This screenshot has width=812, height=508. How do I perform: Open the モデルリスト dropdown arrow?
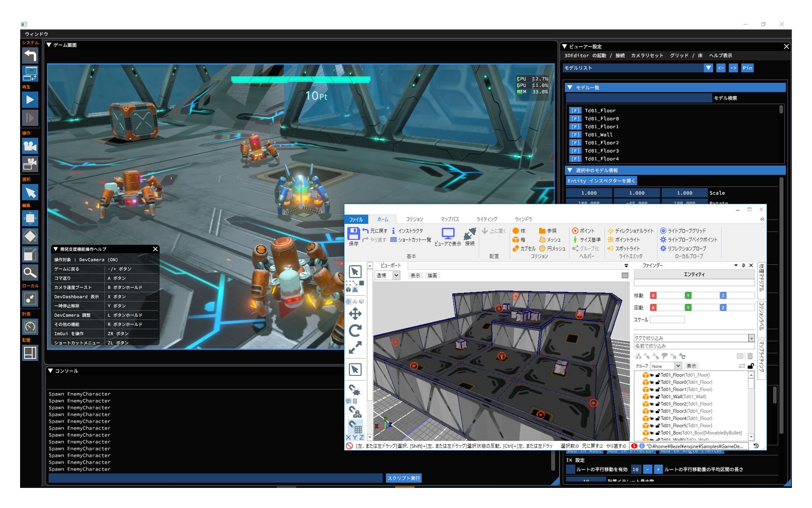[708, 68]
